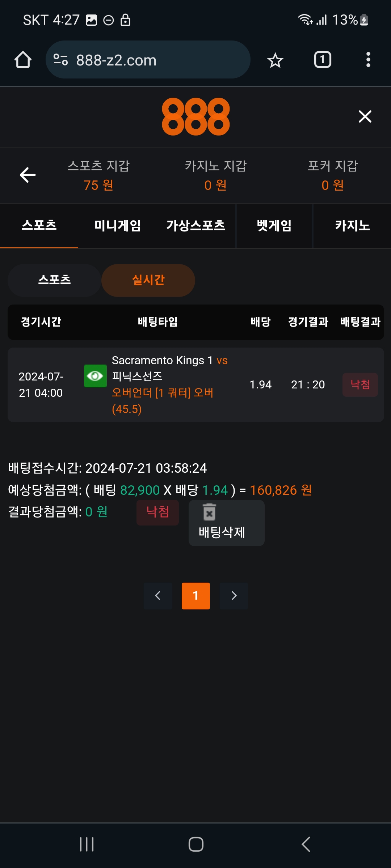
Task: Go to previous page with left chevron
Action: [x=157, y=596]
